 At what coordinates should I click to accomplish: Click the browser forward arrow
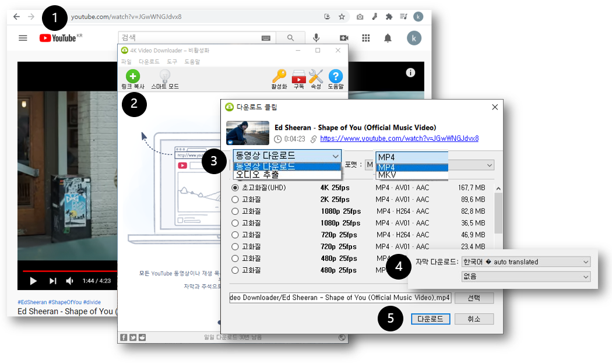(x=31, y=16)
